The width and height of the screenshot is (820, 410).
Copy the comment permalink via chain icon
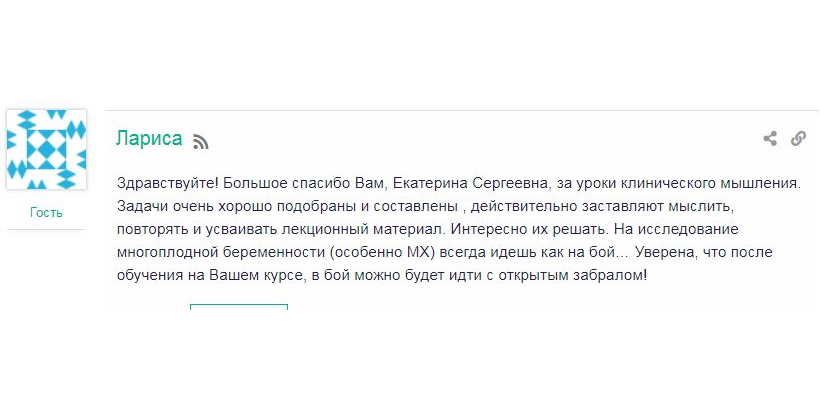point(798,139)
